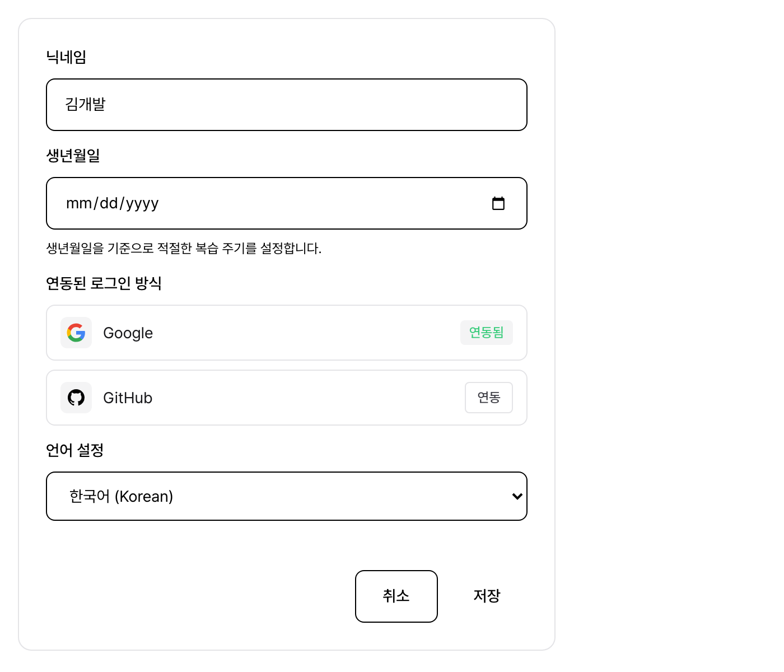Click the dropdown chevron on language selector
Image resolution: width=784 pixels, height=672 pixels.
click(516, 496)
